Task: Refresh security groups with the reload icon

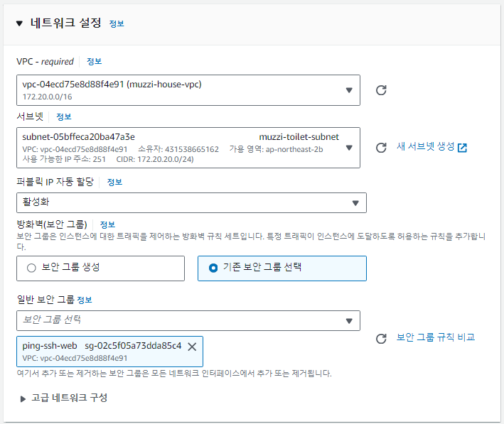Action: pyautogui.click(x=381, y=339)
